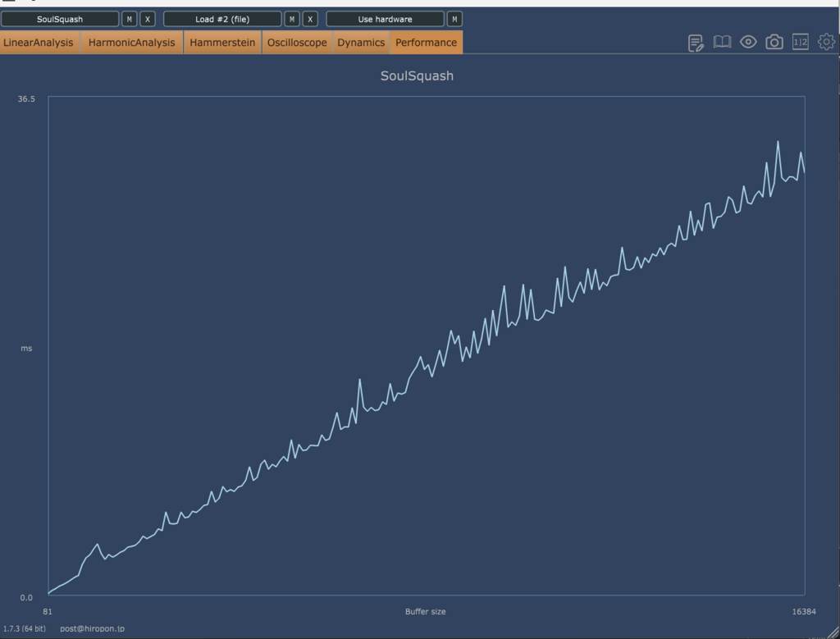
Task: Select the Performance tab
Action: pos(427,43)
